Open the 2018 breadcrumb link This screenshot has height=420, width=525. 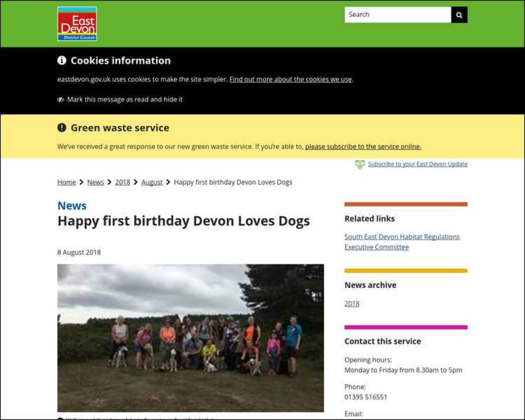click(122, 182)
